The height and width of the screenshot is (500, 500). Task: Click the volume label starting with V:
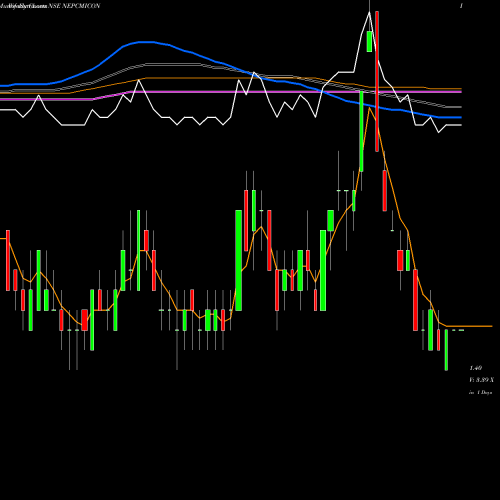tap(481, 380)
